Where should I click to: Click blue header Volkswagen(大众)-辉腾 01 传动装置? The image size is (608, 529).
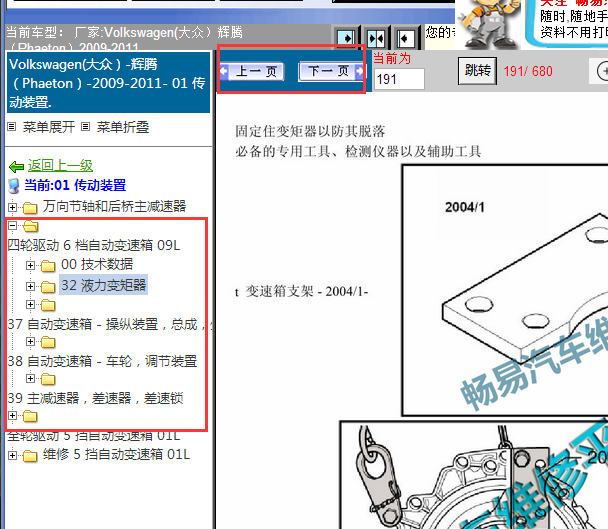click(x=108, y=83)
